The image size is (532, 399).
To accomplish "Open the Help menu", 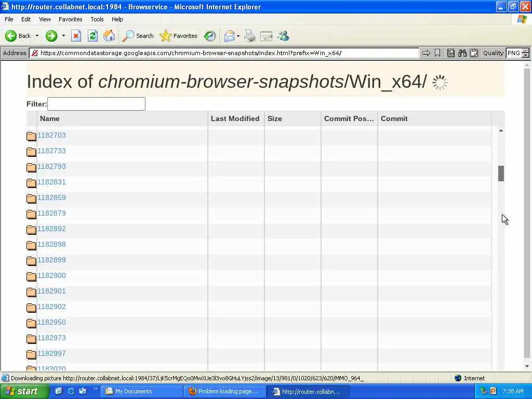I will [x=117, y=19].
